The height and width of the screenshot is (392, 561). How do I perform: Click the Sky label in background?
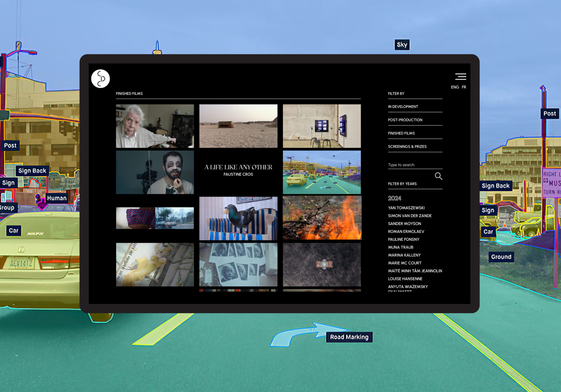coord(402,45)
